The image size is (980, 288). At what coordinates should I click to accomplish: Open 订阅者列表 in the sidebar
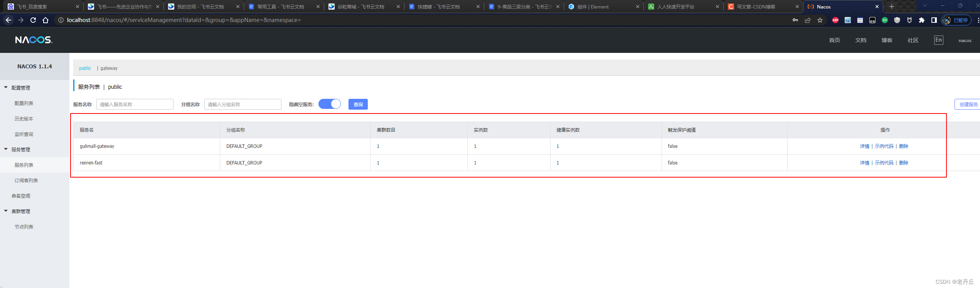point(26,180)
